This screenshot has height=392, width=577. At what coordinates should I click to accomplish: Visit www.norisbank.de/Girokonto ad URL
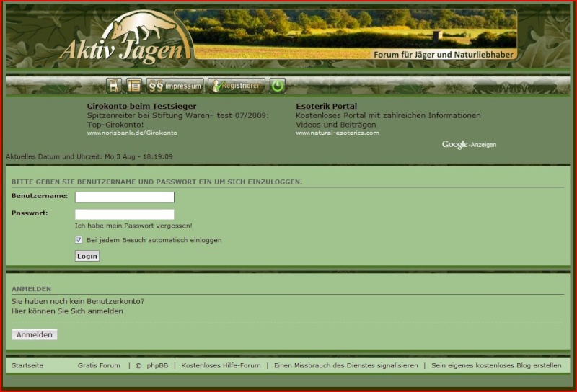pos(132,133)
